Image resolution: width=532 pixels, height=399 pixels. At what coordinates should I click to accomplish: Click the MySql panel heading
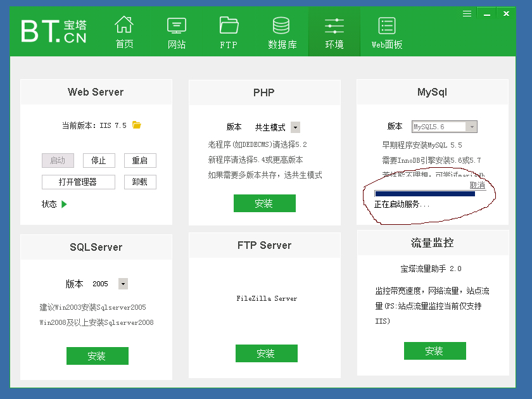432,92
